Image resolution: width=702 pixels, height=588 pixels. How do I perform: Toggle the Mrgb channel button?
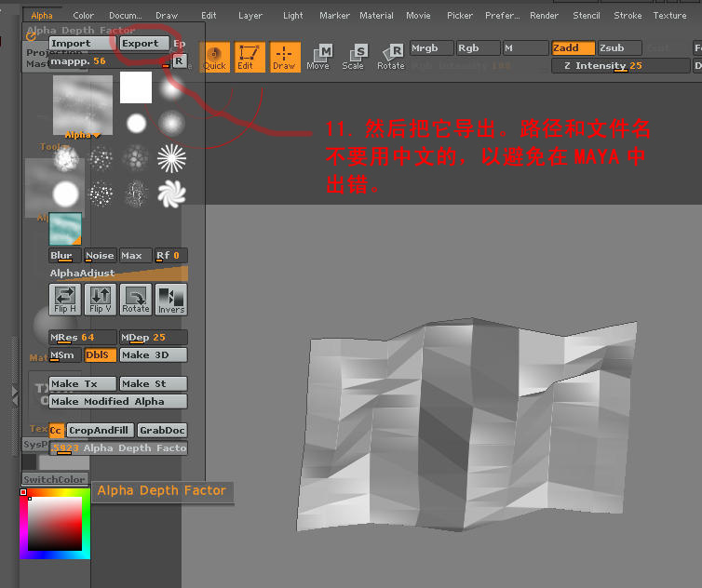(x=431, y=47)
